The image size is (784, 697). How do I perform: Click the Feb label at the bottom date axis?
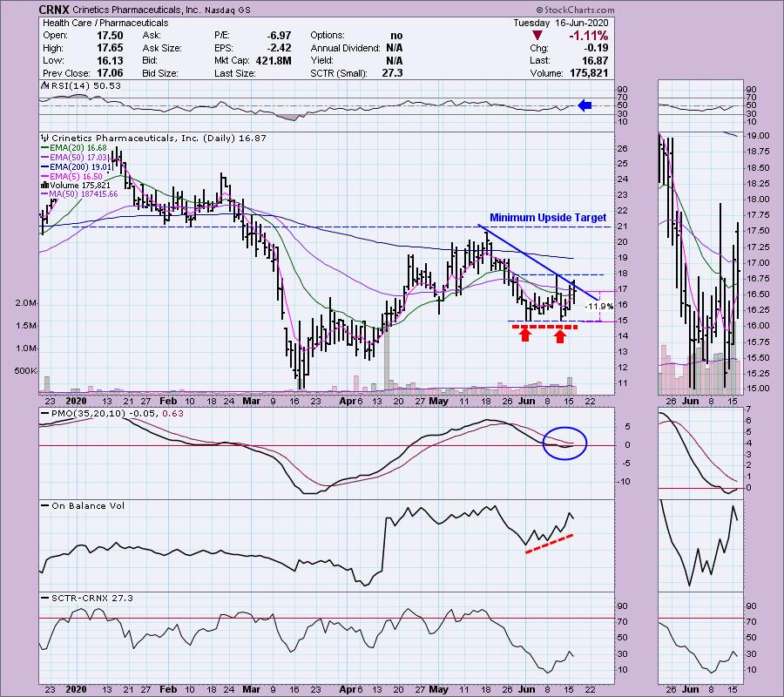tap(168, 689)
